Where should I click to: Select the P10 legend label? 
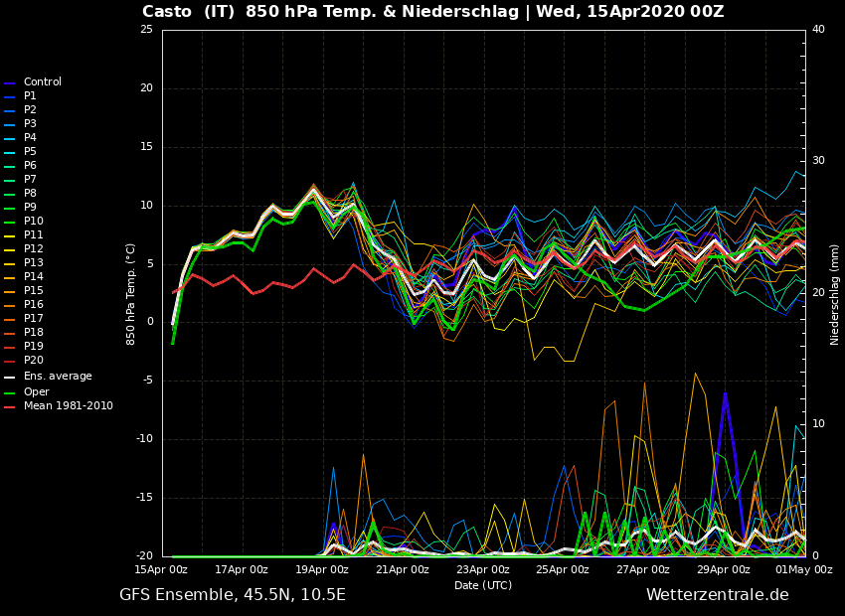[x=33, y=222]
